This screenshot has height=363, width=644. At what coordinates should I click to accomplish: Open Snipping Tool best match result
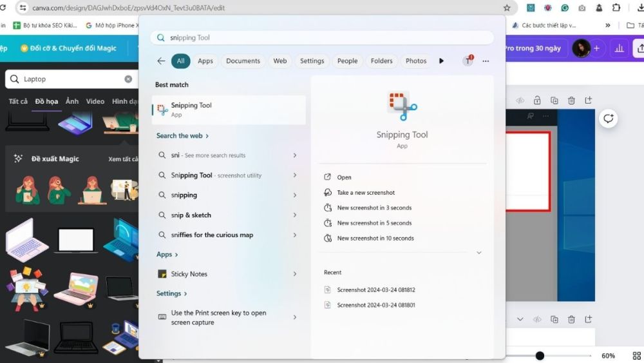point(229,110)
